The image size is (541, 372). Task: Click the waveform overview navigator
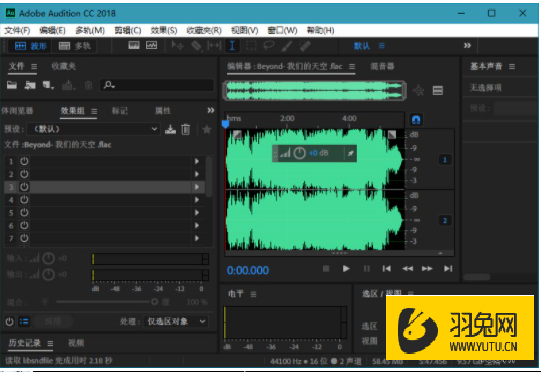(314, 91)
